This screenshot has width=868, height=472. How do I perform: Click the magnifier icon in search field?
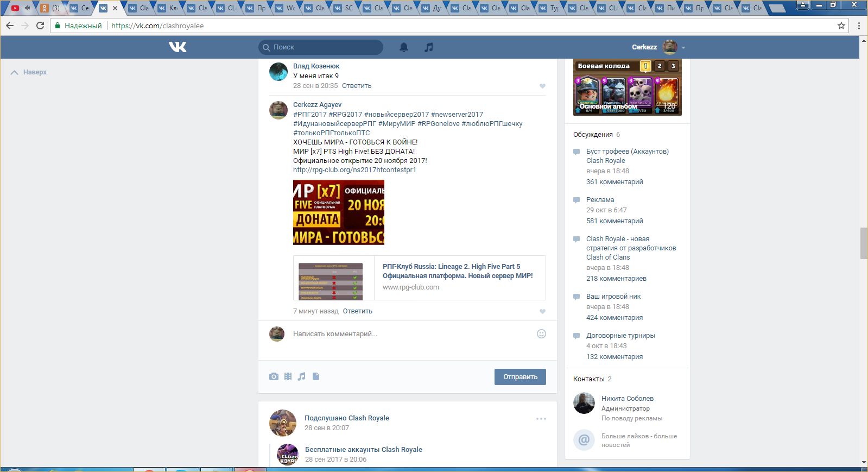tap(266, 47)
